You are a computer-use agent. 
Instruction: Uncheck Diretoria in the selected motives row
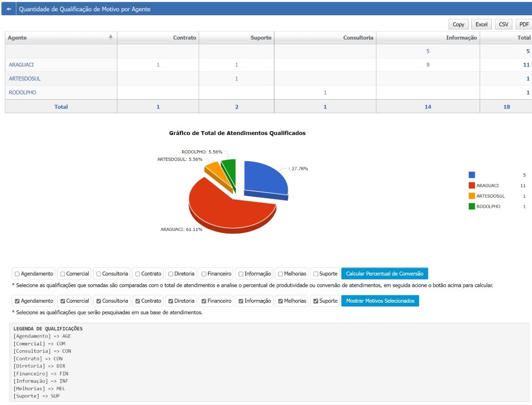click(170, 301)
